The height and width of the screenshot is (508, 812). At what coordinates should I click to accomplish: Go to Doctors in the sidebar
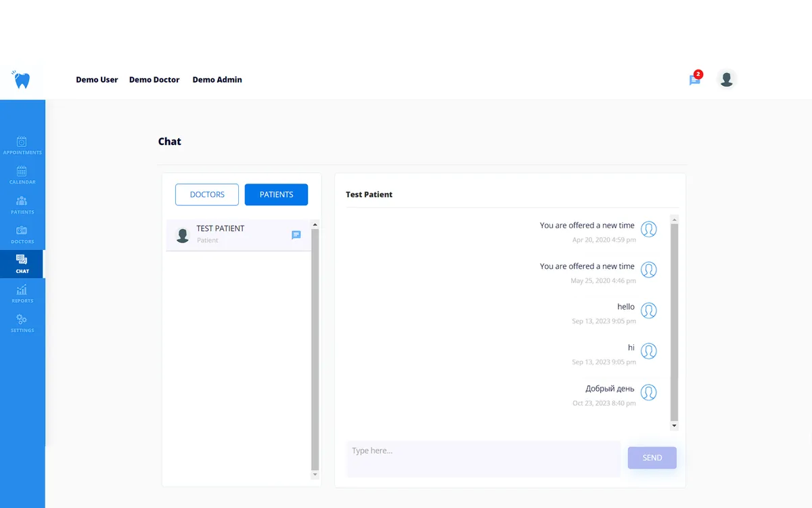(x=22, y=234)
